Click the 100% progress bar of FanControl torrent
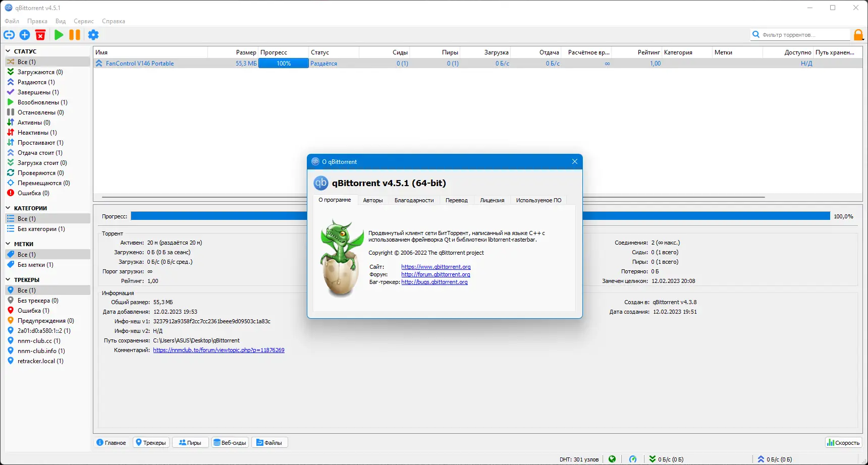This screenshot has width=868, height=465. 284,64
